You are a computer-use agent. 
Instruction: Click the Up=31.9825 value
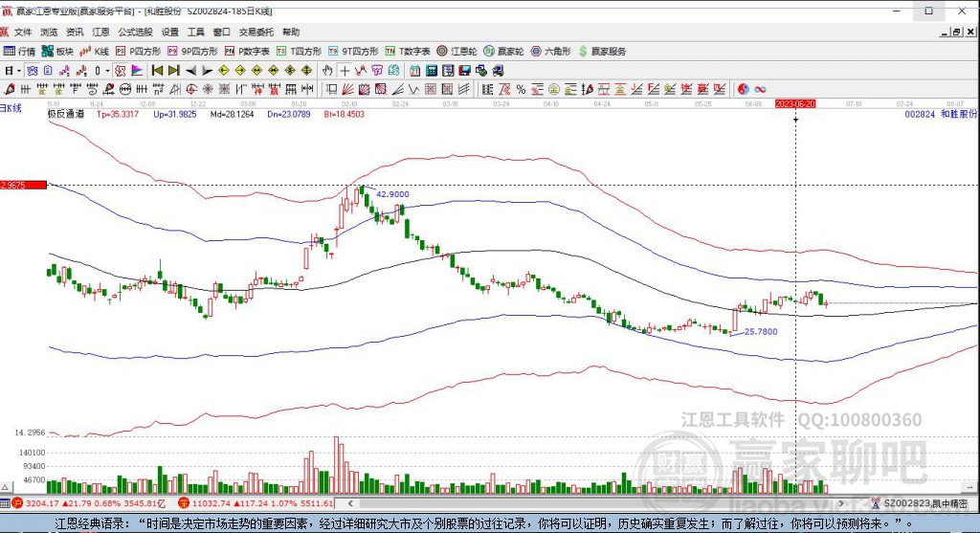(x=175, y=114)
